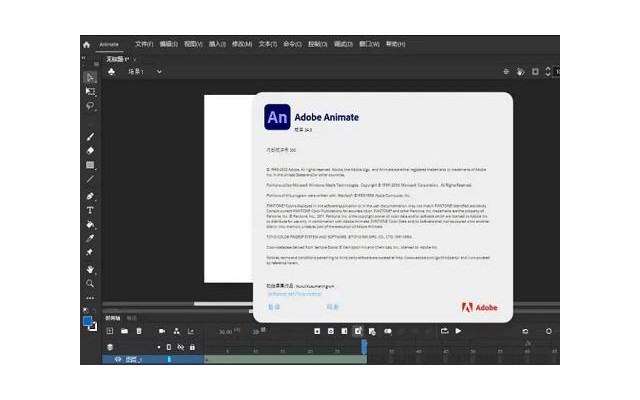Click the Delete layer trash icon
The image size is (640, 400).
[x=139, y=331]
